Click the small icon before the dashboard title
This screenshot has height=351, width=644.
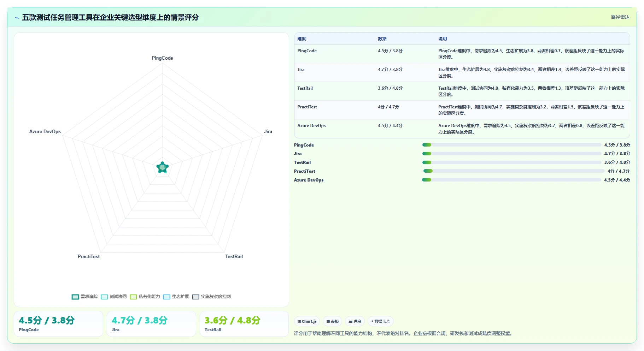click(17, 18)
